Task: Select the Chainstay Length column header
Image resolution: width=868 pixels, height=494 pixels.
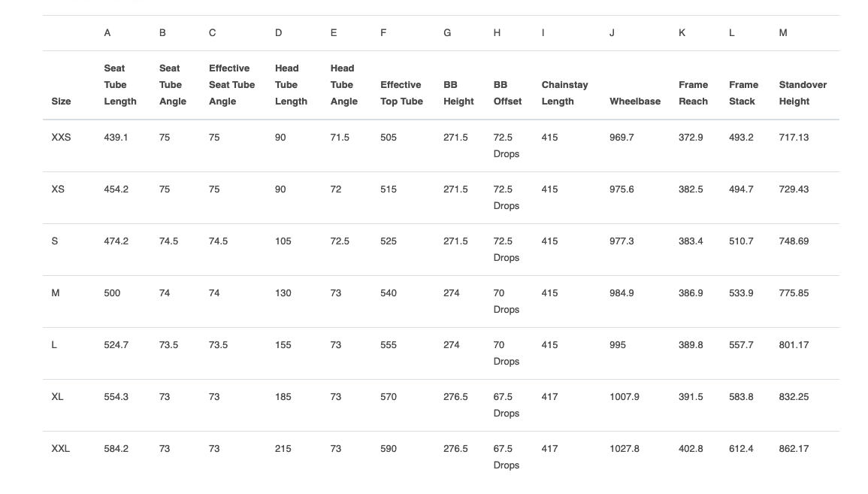Action: (x=564, y=93)
